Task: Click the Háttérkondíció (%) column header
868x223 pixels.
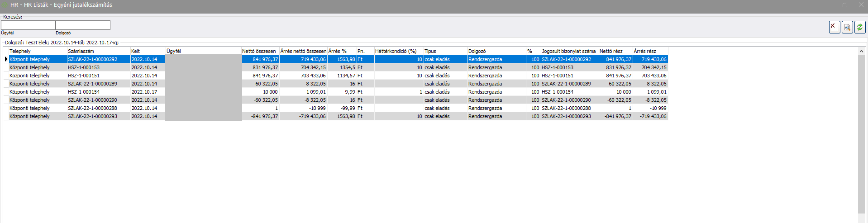Action: 398,51
